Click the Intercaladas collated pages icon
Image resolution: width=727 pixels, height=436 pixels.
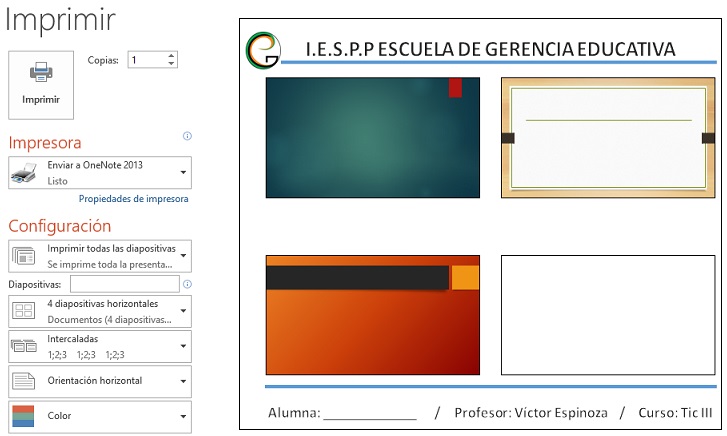(x=24, y=346)
